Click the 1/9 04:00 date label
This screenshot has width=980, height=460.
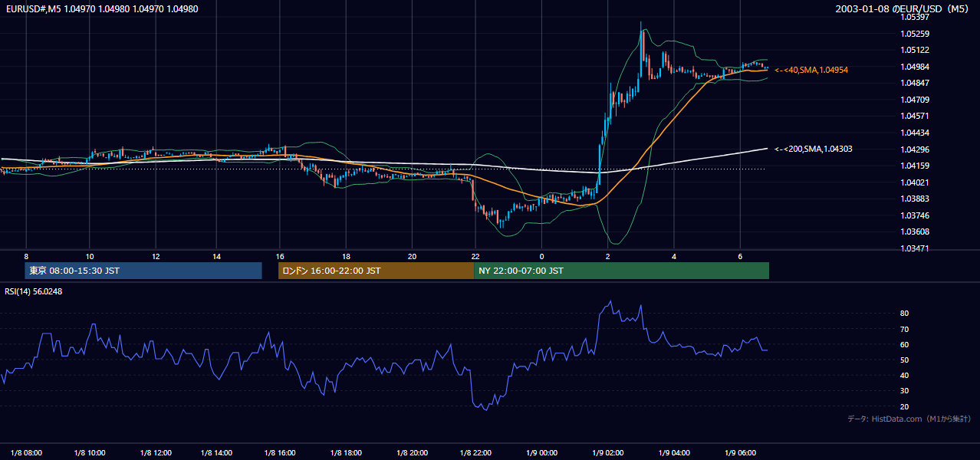tap(674, 452)
